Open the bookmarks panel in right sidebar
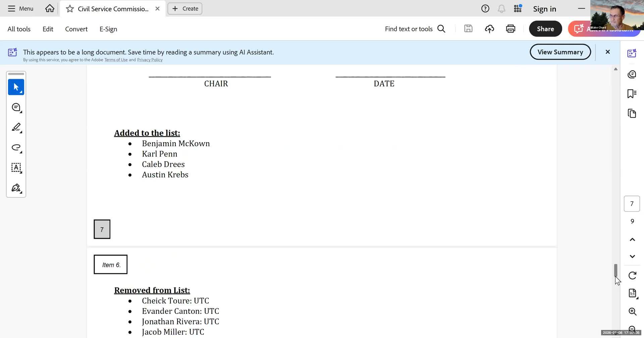 [632, 94]
